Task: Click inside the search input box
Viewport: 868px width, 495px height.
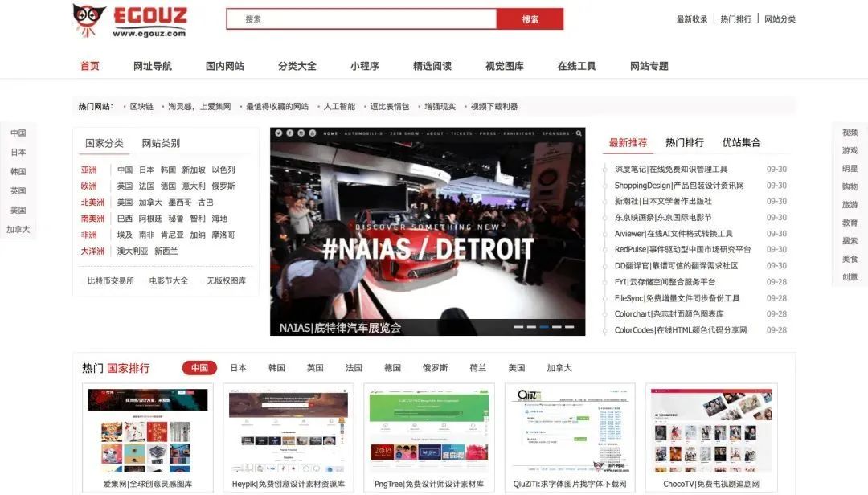Action: 362,18
